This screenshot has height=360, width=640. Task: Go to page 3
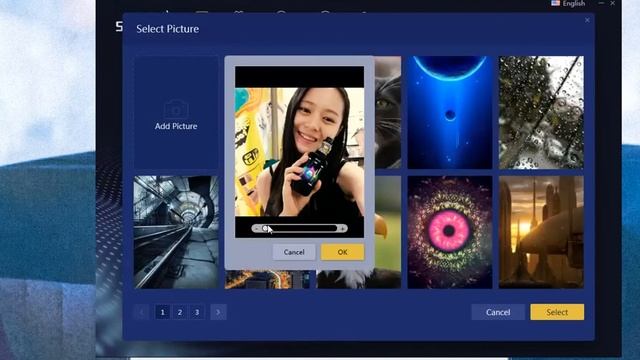tap(197, 312)
